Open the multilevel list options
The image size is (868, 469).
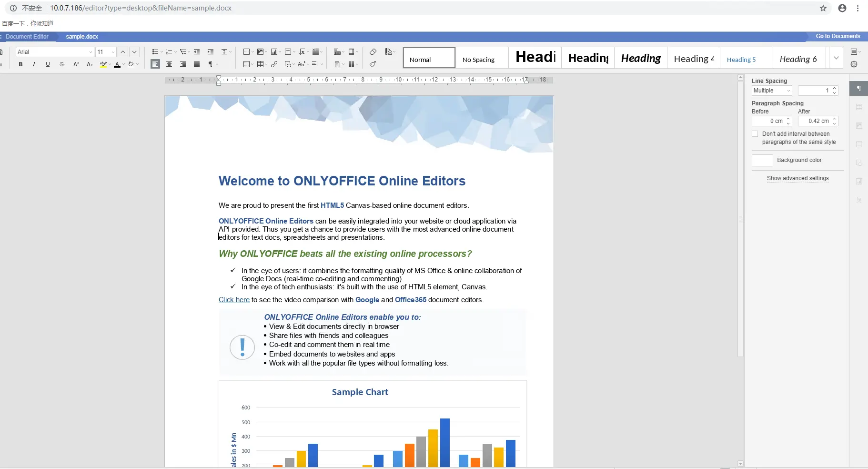pyautogui.click(x=184, y=52)
